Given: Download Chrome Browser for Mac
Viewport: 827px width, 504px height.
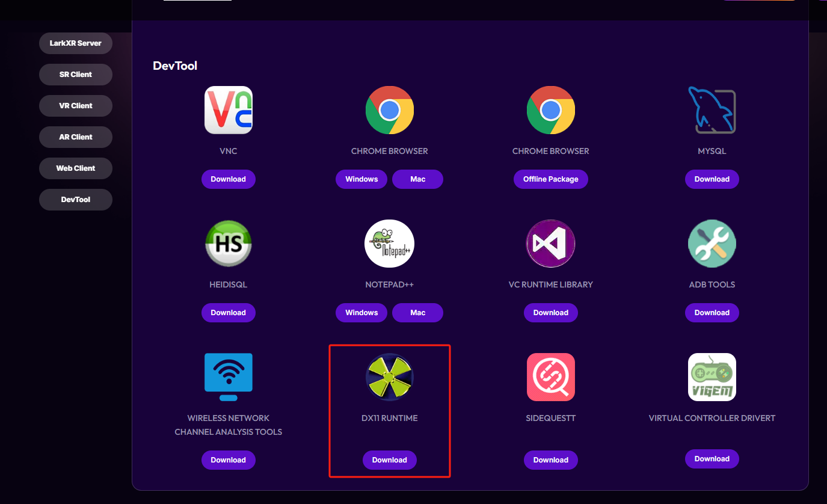Looking at the screenshot, I should coord(418,179).
